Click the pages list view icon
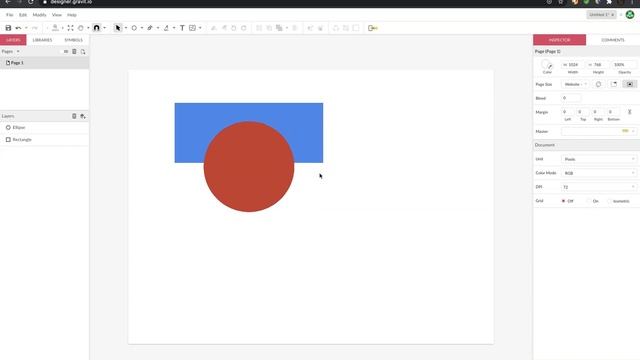This screenshot has height=360, width=640. coord(66,51)
